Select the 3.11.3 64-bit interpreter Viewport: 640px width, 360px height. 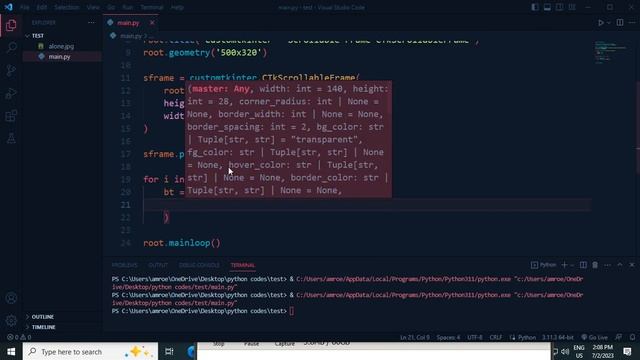tap(558, 337)
